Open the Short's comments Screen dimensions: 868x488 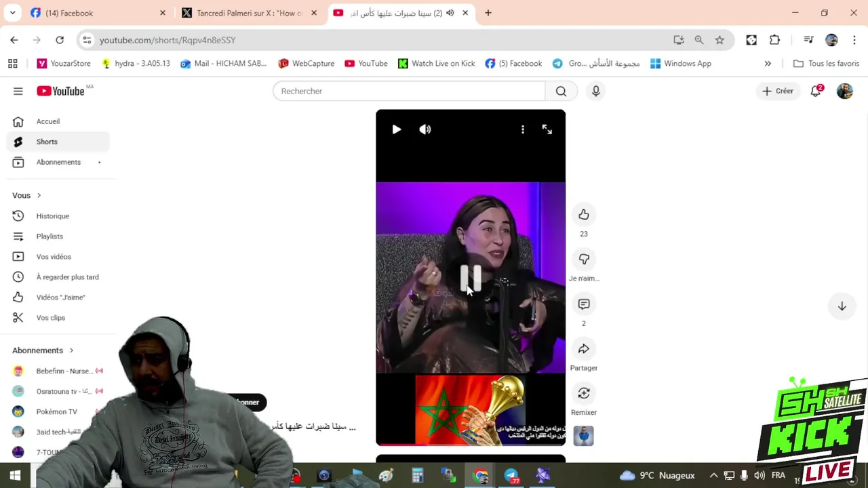point(584,304)
